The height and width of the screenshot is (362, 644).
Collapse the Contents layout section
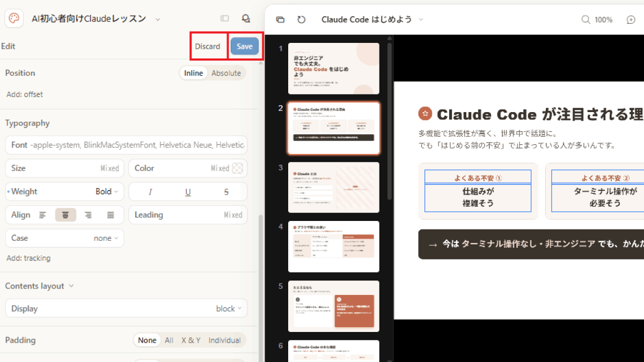pyautogui.click(x=71, y=286)
